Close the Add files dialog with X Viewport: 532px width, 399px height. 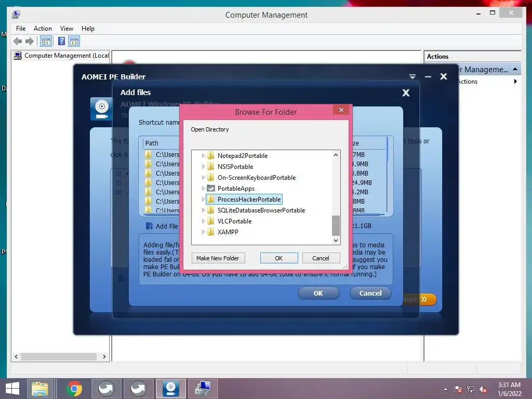406,92
